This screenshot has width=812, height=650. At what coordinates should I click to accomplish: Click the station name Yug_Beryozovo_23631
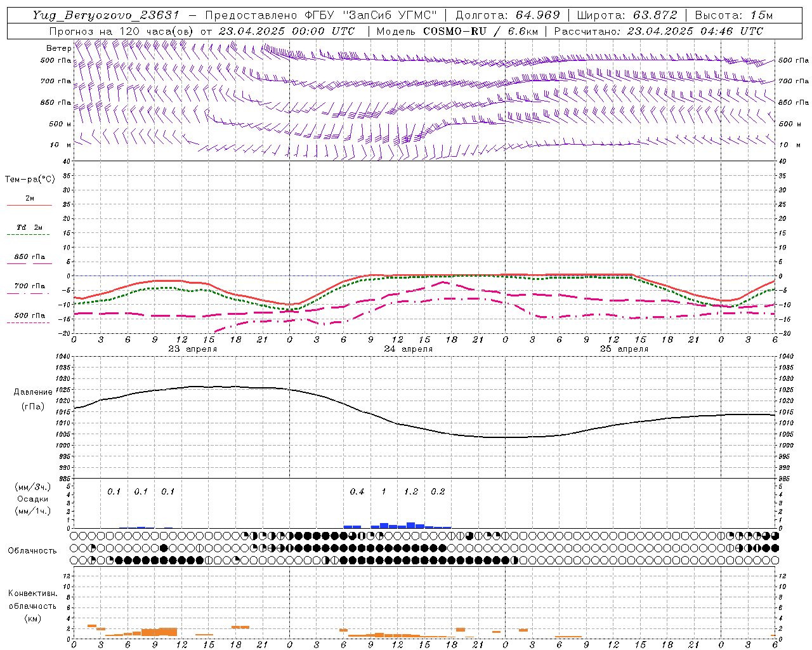pos(107,15)
